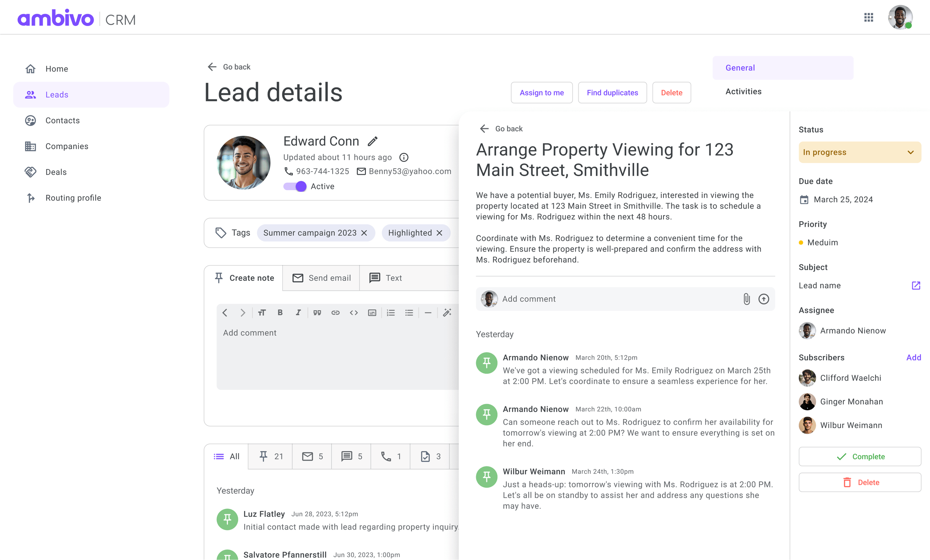This screenshot has width=930, height=560.
Task: Apply italic formatting in comment editor
Action: [298, 312]
